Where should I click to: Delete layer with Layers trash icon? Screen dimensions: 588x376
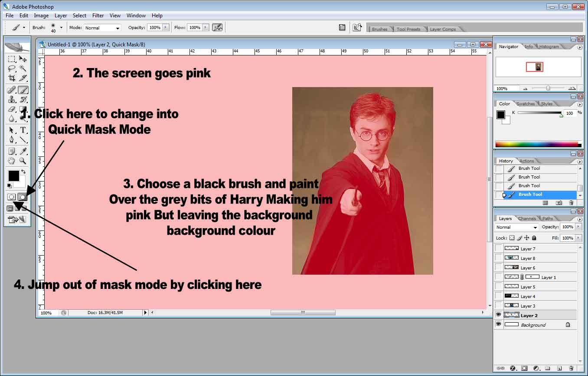tap(571, 368)
